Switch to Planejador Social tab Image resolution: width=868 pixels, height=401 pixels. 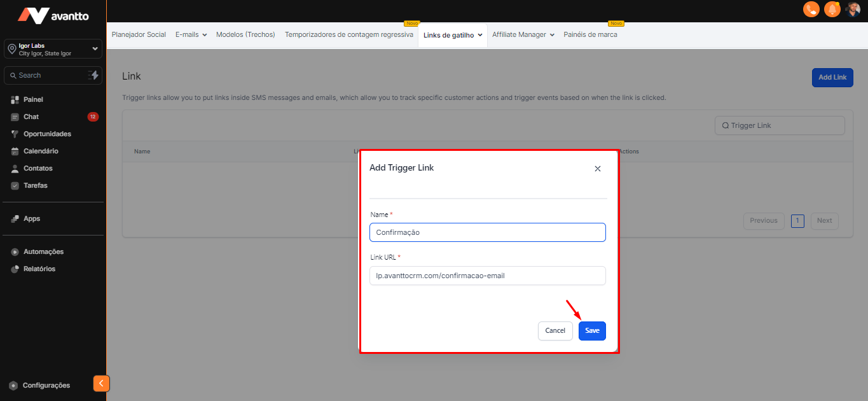(x=139, y=35)
